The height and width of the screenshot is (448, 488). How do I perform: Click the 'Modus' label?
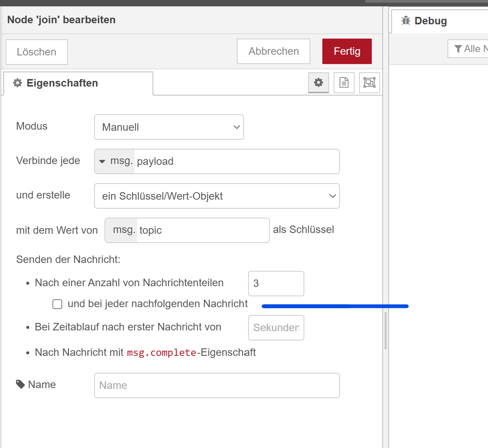[x=32, y=126]
